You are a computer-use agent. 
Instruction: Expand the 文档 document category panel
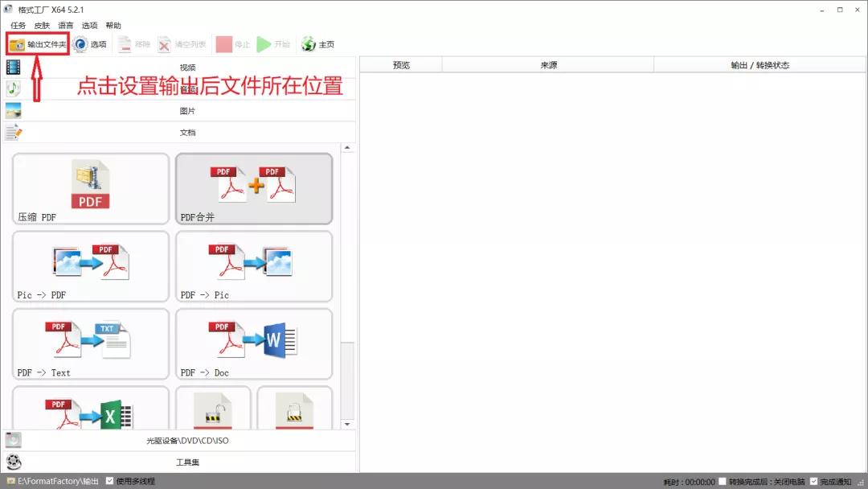(188, 132)
